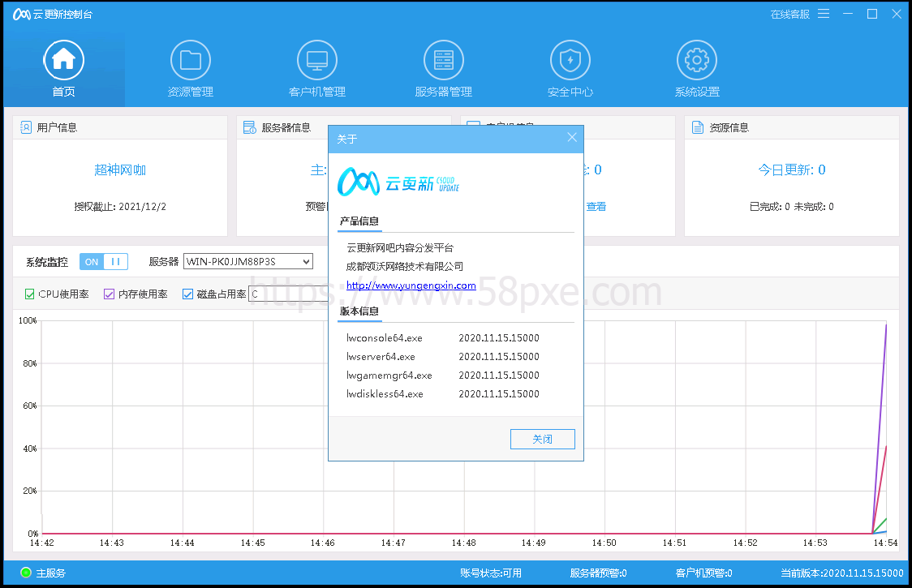Click 客户机预警:0 in status bar
912x588 pixels.
703,573
